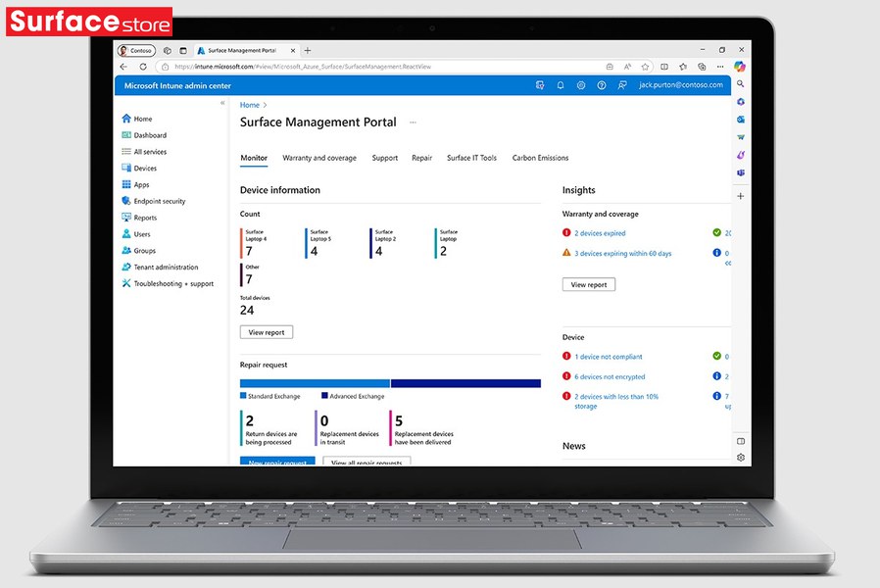Open Devices in the sidebar

pyautogui.click(x=139, y=169)
